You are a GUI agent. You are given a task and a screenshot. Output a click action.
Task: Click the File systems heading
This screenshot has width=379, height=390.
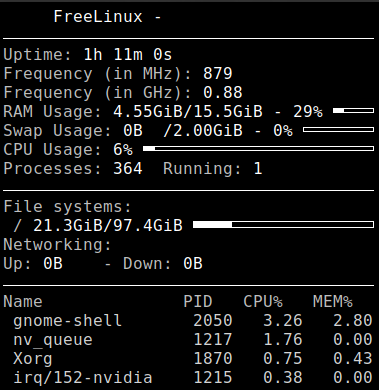click(68, 207)
